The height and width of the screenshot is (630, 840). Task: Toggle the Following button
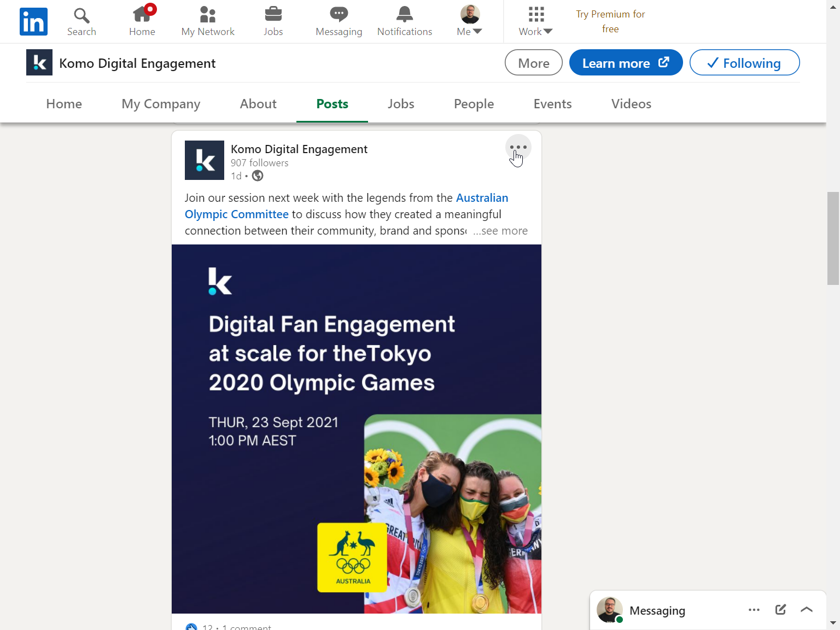pos(744,63)
